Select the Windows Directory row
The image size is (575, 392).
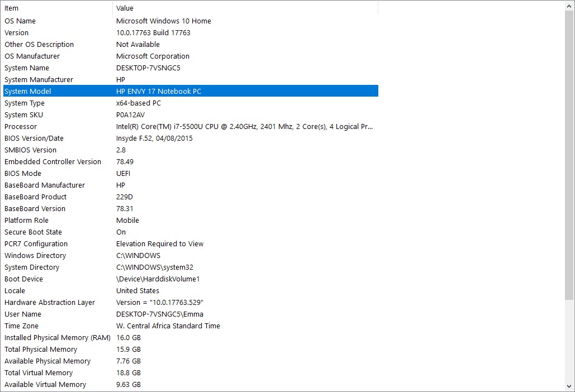tap(191, 255)
